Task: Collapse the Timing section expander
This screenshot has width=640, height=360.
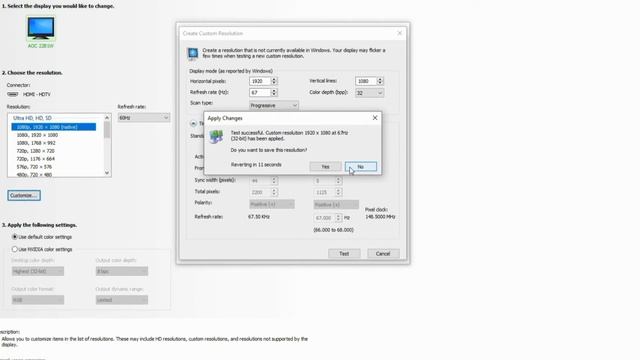Action: [x=193, y=123]
